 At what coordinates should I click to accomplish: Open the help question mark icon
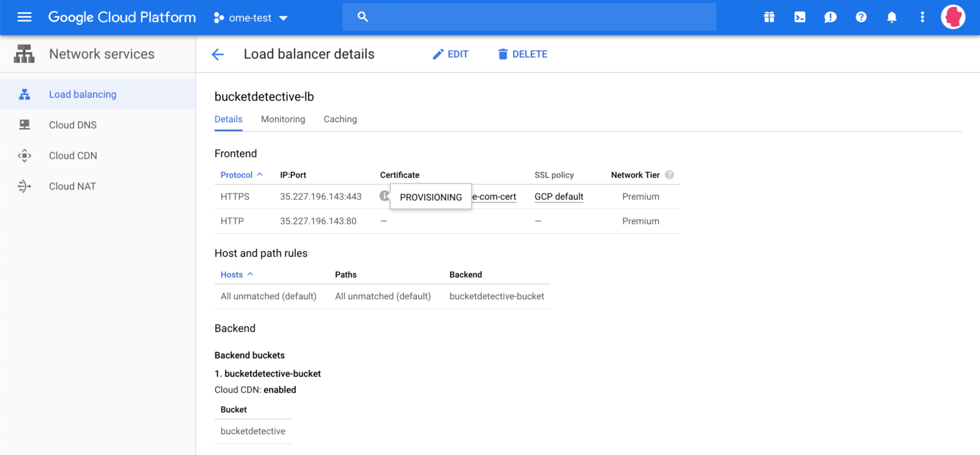click(x=861, y=17)
